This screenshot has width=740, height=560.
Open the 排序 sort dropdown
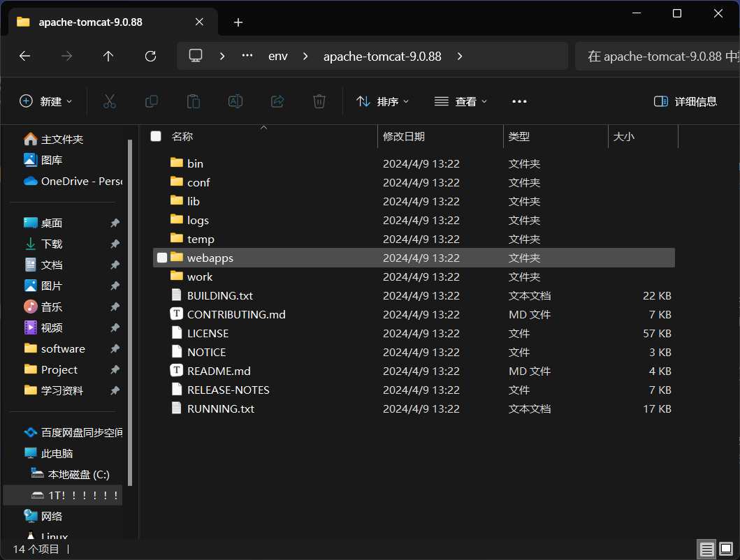point(382,101)
